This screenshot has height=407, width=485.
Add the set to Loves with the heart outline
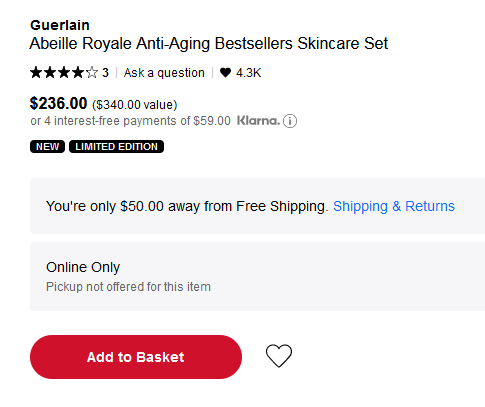click(279, 356)
